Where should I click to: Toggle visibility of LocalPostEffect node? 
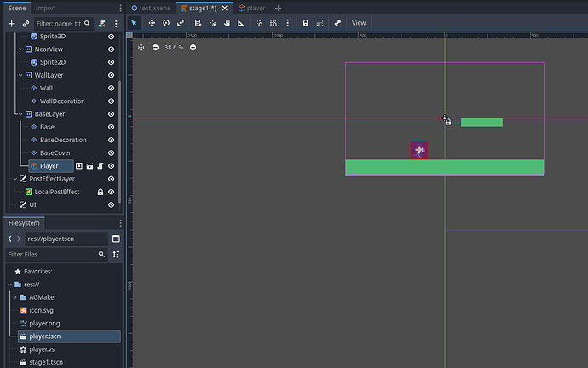click(x=111, y=192)
